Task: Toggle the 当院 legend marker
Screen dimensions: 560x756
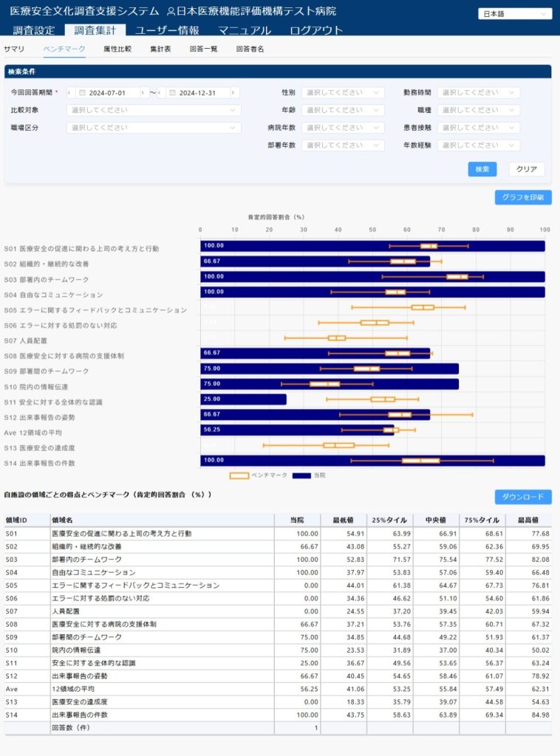Action: click(x=301, y=475)
